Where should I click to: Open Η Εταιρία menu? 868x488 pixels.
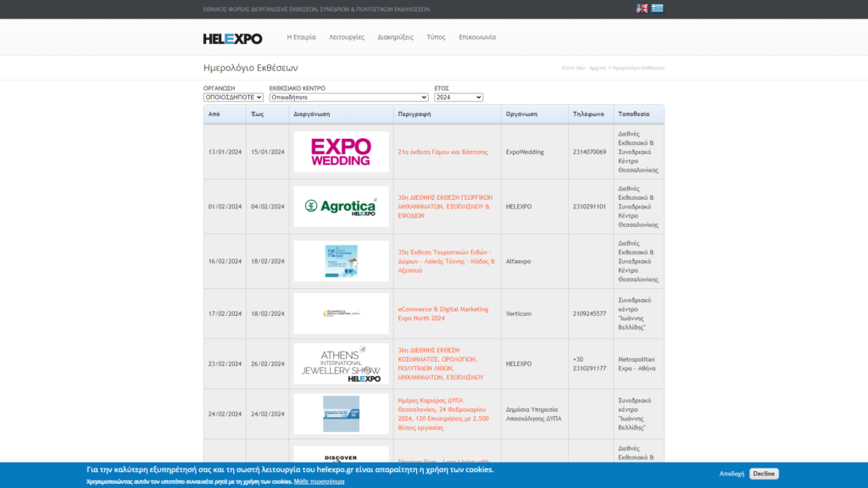point(301,37)
